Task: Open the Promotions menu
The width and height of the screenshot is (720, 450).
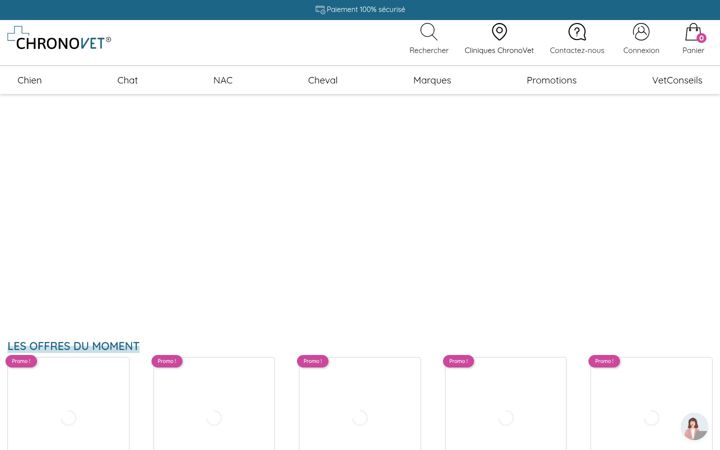Action: tap(551, 80)
